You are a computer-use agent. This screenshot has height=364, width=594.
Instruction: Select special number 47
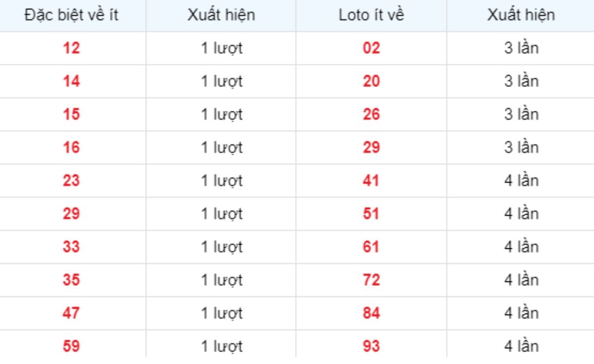(71, 314)
